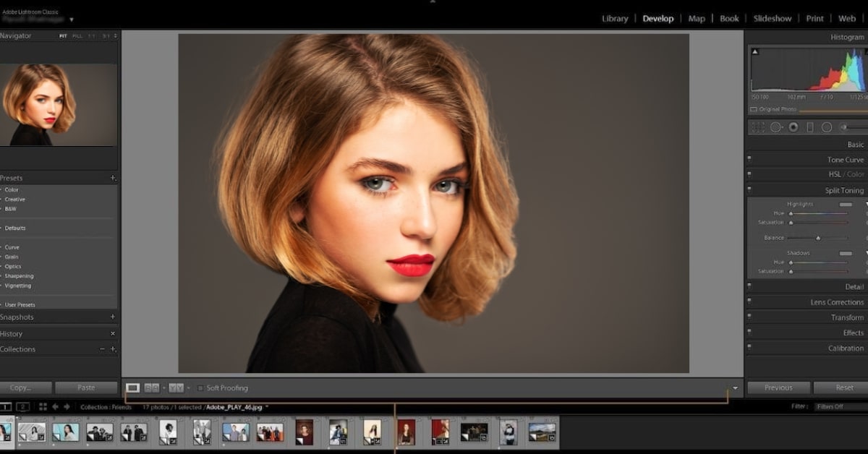
Task: Select the Crop Overlay tool icon
Action: (758, 127)
